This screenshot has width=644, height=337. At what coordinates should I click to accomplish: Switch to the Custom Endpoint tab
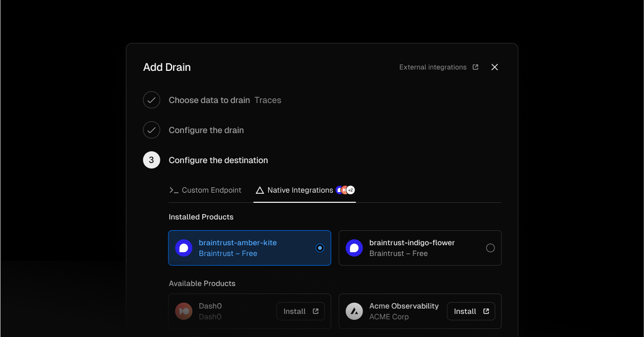(x=205, y=190)
